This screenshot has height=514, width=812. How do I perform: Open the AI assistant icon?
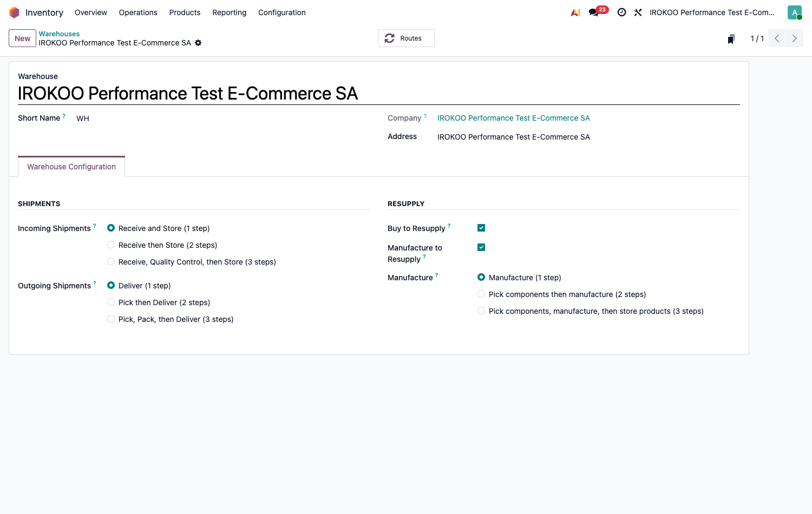pyautogui.click(x=575, y=12)
